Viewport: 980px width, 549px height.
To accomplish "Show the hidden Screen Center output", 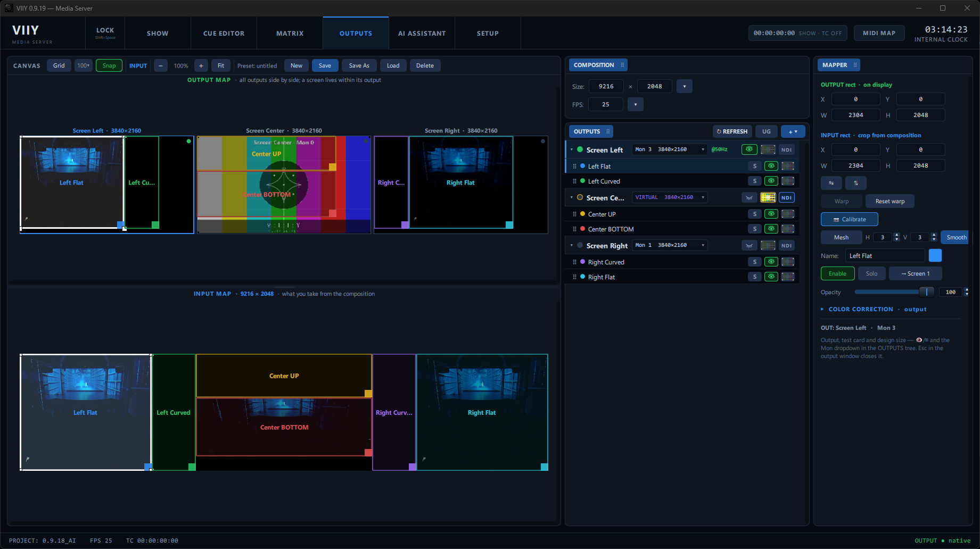I will click(x=749, y=197).
